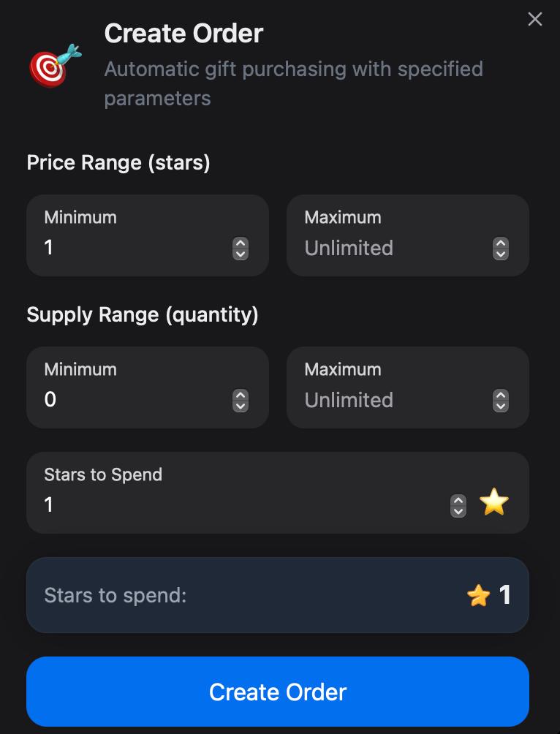
Task: Click the star icon in the spend summary
Action: point(478,595)
